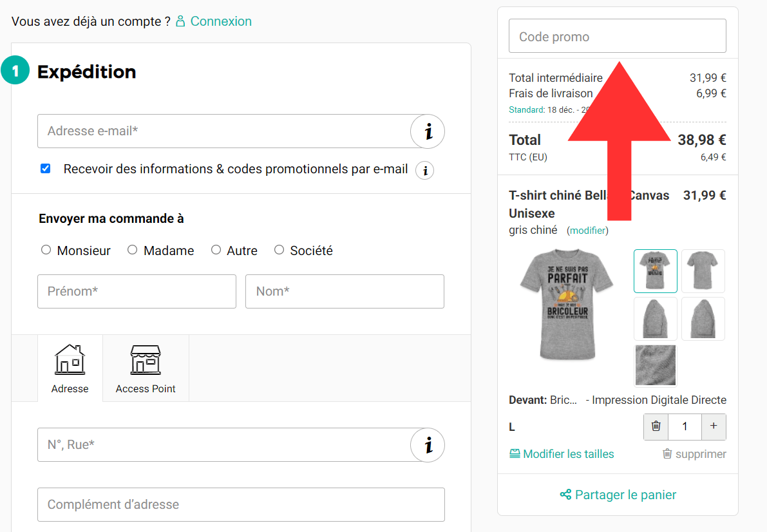Select the Madame radio button

[x=132, y=250]
